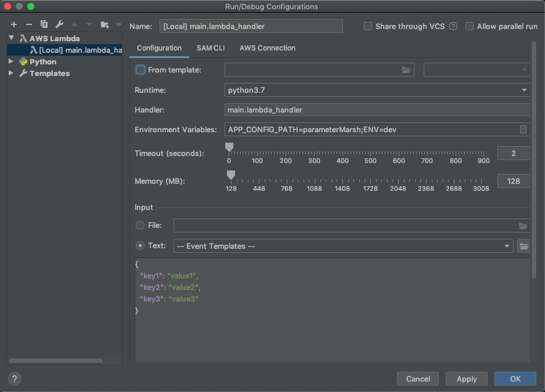545x392 pixels.
Task: Open Share through VCS help icon
Action: (453, 27)
